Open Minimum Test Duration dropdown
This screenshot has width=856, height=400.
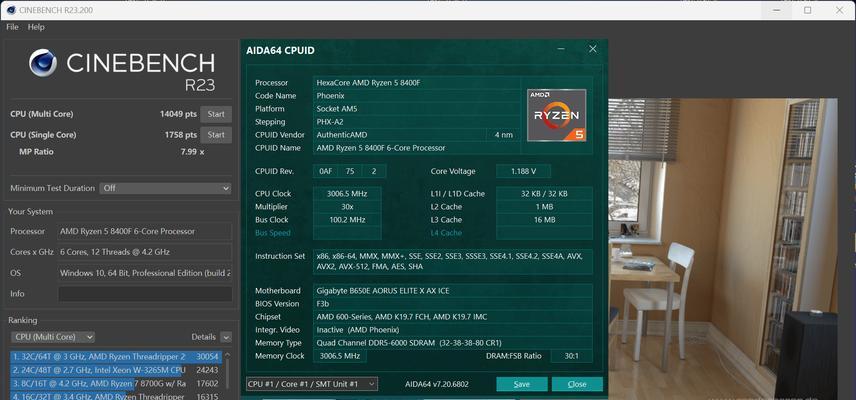165,188
